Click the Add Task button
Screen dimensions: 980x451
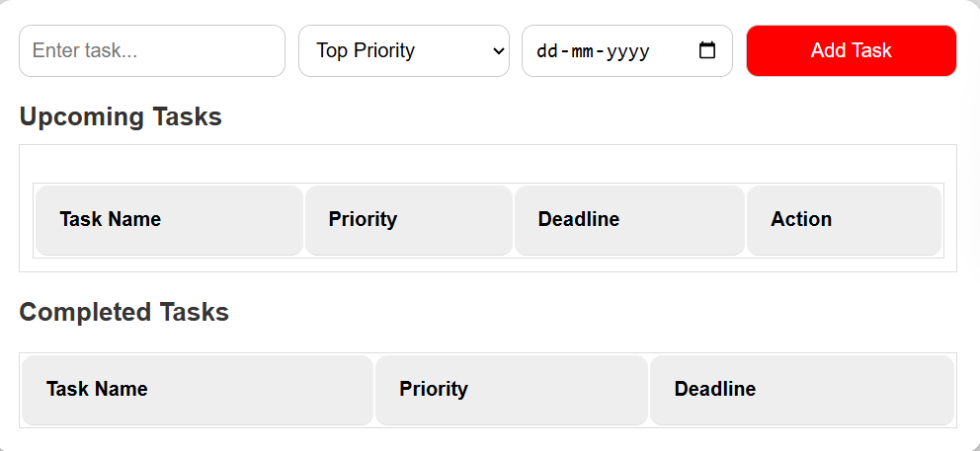coord(852,50)
